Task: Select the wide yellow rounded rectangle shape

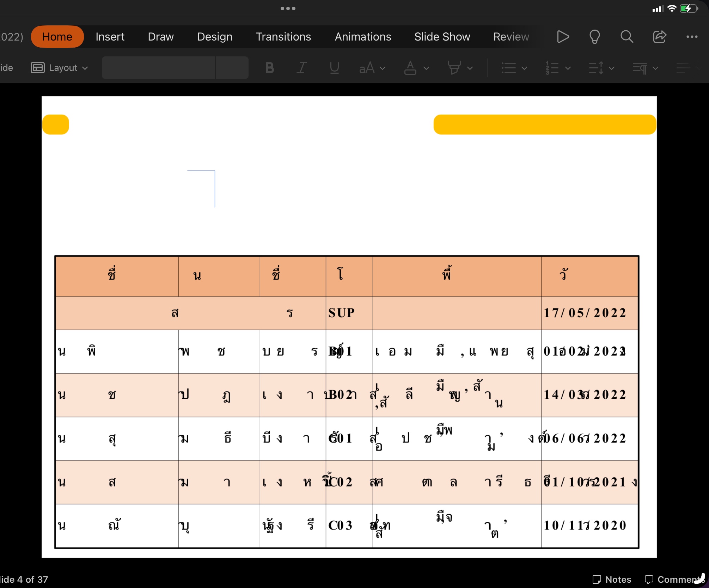Action: (544, 124)
